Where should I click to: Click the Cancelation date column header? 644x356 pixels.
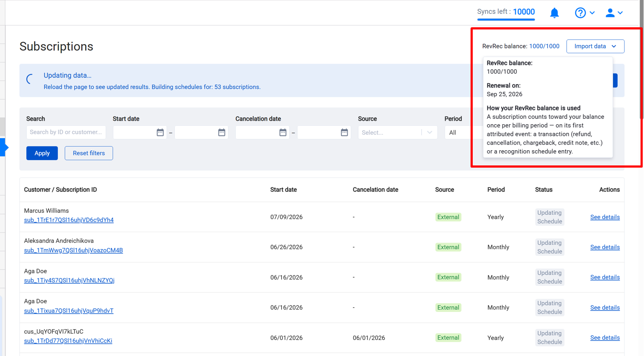click(x=375, y=190)
